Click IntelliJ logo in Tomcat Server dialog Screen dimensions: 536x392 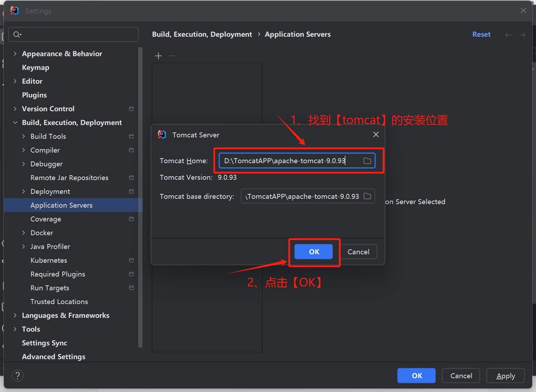click(x=162, y=135)
